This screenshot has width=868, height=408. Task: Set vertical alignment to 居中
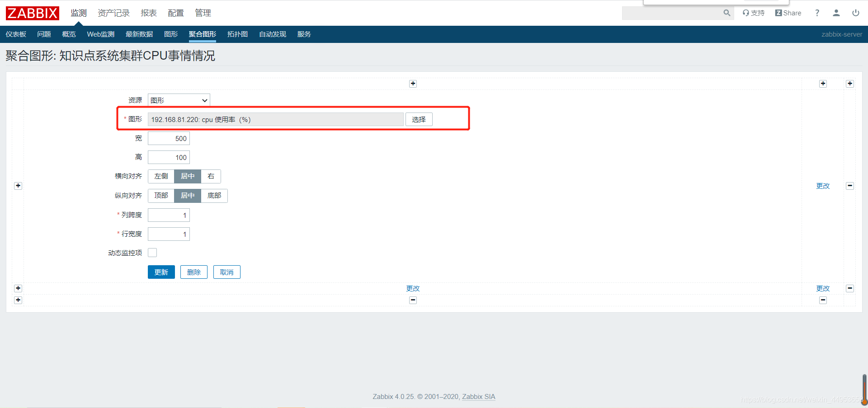(x=188, y=196)
